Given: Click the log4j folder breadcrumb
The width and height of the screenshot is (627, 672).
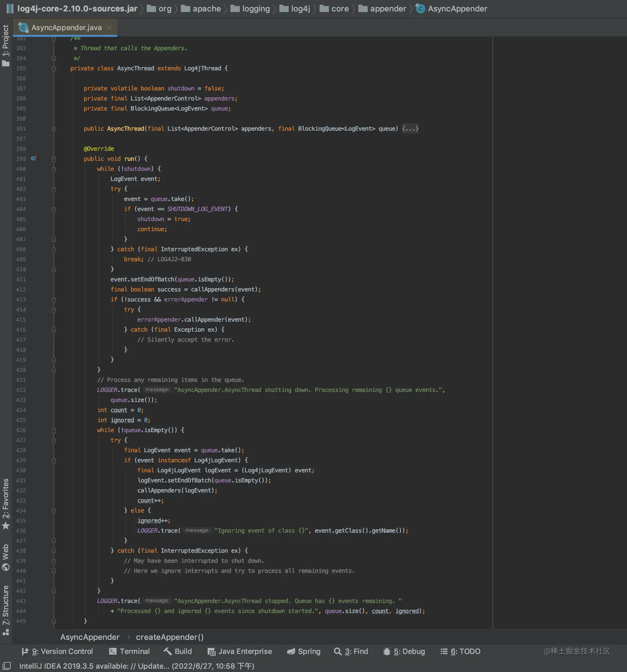Looking at the screenshot, I should pyautogui.click(x=295, y=9).
